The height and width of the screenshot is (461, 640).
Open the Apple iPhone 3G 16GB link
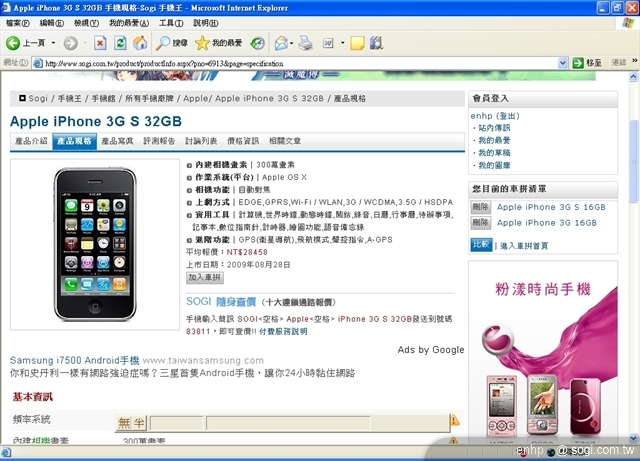(x=547, y=223)
